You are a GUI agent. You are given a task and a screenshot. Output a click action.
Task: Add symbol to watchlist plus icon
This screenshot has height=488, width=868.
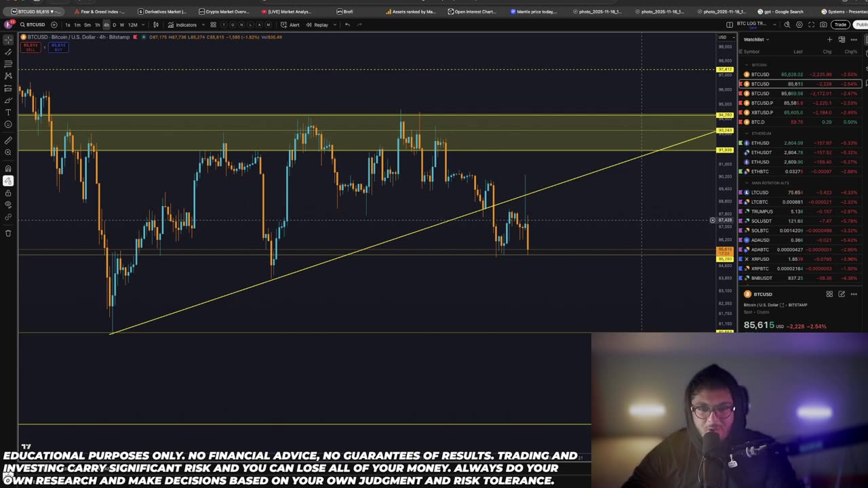coord(829,39)
